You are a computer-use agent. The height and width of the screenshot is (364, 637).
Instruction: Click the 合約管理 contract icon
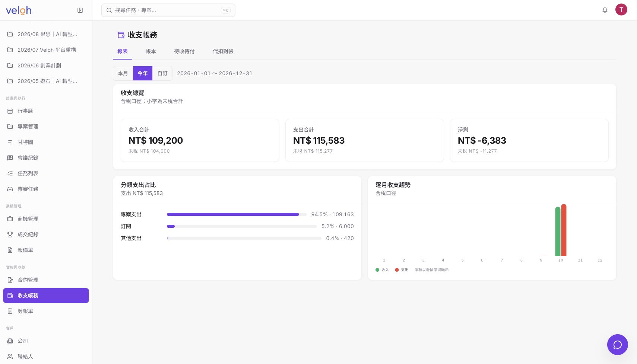pos(10,280)
